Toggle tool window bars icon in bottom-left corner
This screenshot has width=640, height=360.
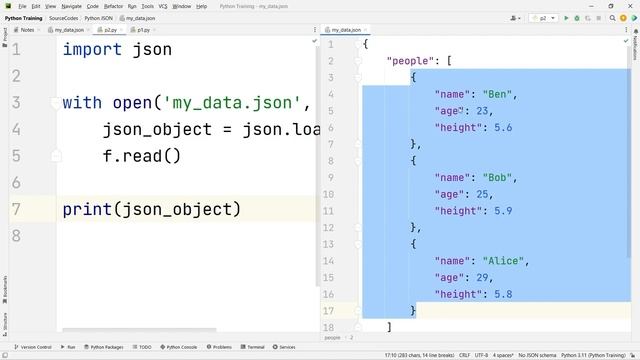(4, 355)
